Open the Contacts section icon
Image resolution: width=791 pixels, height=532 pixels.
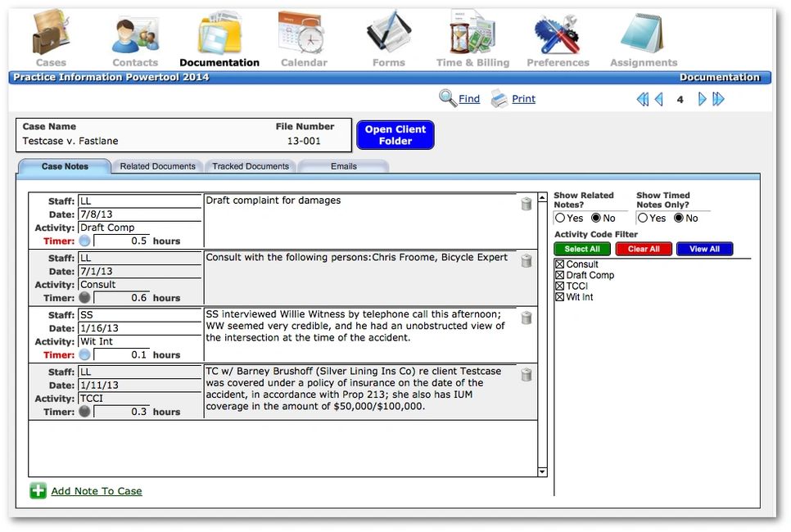coord(134,33)
